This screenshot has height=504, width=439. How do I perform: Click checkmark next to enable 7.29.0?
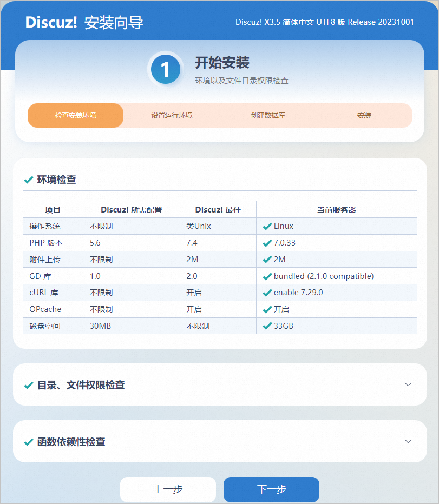[x=267, y=293]
